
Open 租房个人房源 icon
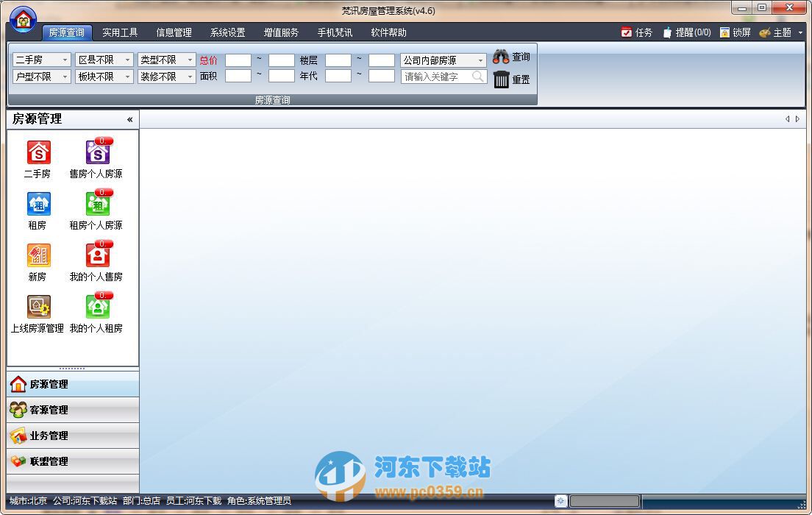[98, 203]
